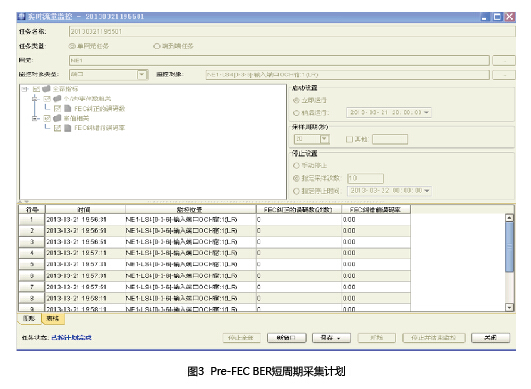Click the time column header
The image size is (531, 389).
click(85, 209)
